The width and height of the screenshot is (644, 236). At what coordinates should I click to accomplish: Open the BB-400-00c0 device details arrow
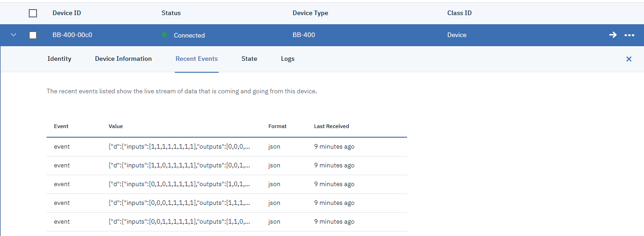(613, 35)
